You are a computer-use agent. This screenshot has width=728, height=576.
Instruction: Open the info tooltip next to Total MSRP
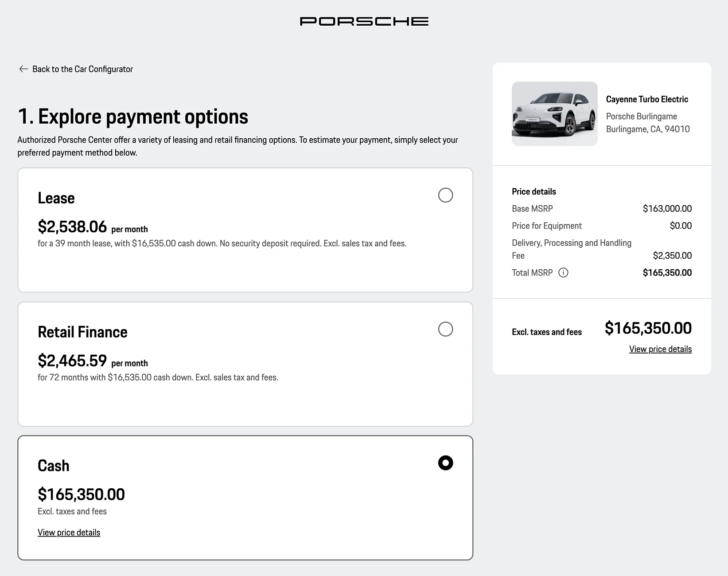click(563, 272)
